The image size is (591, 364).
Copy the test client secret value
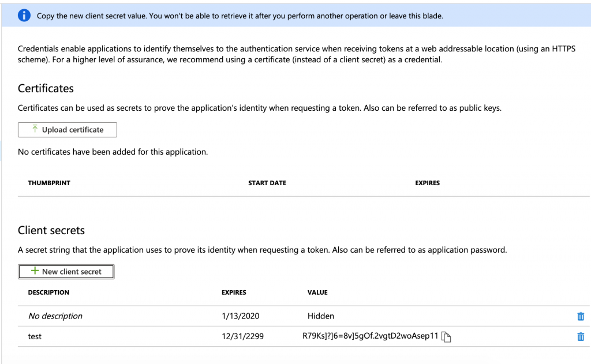tap(446, 337)
